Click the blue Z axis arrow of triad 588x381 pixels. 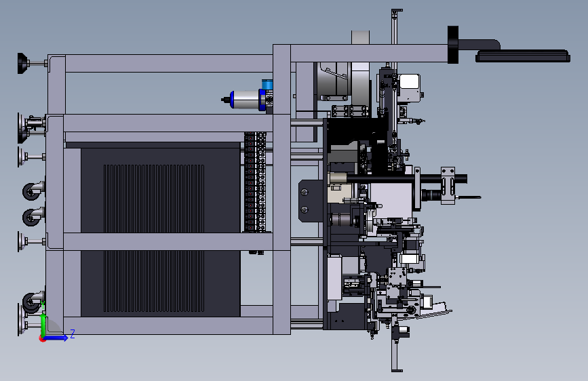[56, 338]
